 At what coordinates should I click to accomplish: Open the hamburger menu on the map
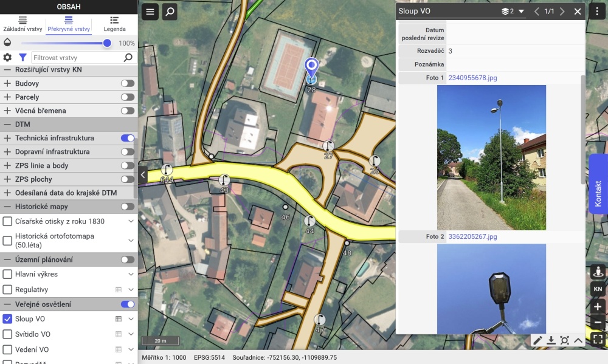[x=151, y=12]
